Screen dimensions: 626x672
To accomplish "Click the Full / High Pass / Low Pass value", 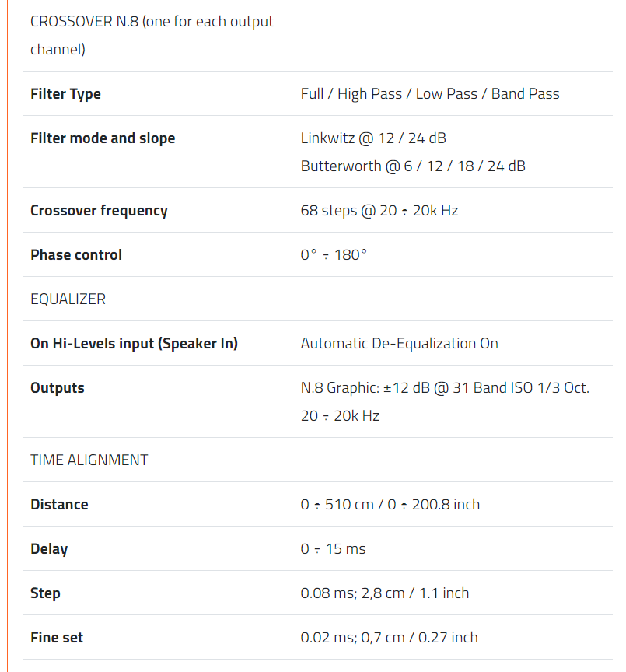I will [429, 94].
